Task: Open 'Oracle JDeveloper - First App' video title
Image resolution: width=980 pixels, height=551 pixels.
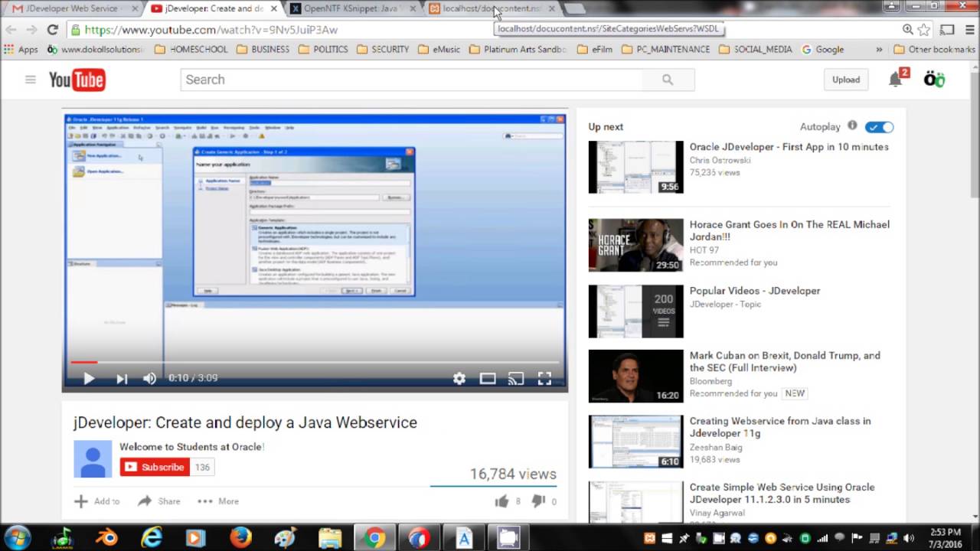Action: (x=789, y=147)
